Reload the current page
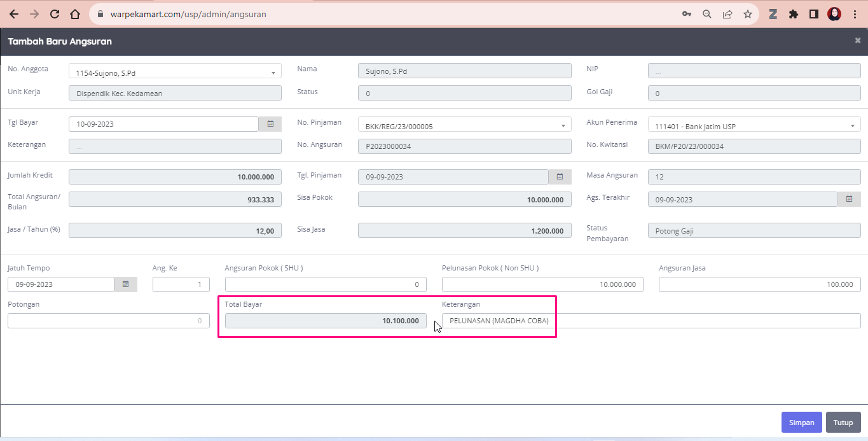The image size is (868, 441). (55, 14)
